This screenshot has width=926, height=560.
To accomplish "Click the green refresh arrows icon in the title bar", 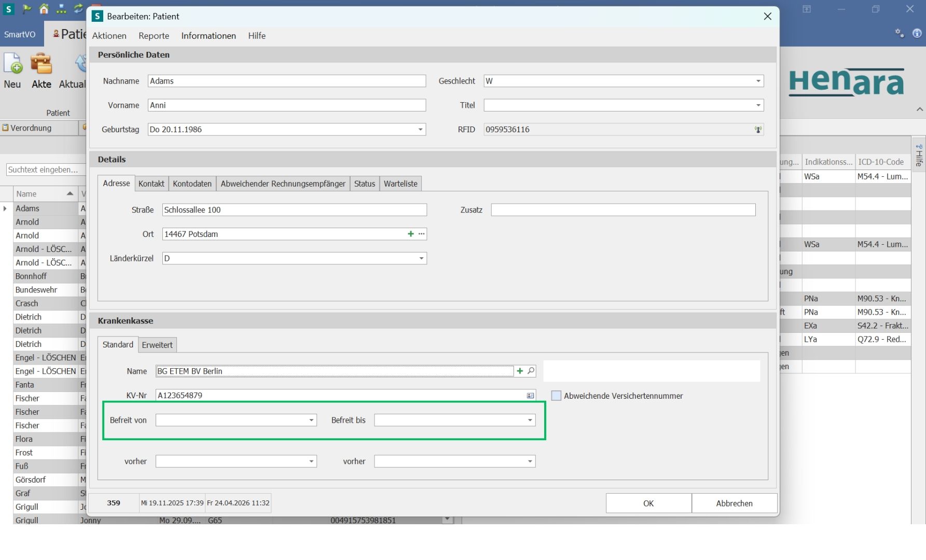I will 78,9.
